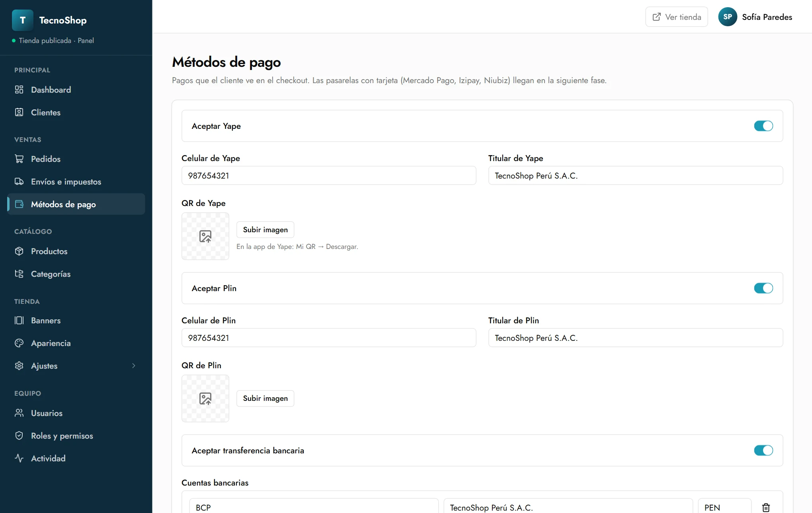The width and height of the screenshot is (812, 513).
Task: Navigate to Envíos e impuestos
Action: point(76,181)
